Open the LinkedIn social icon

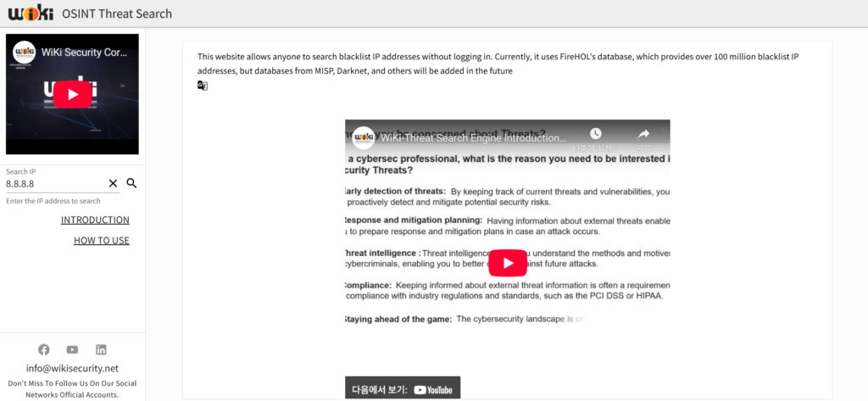(x=101, y=349)
